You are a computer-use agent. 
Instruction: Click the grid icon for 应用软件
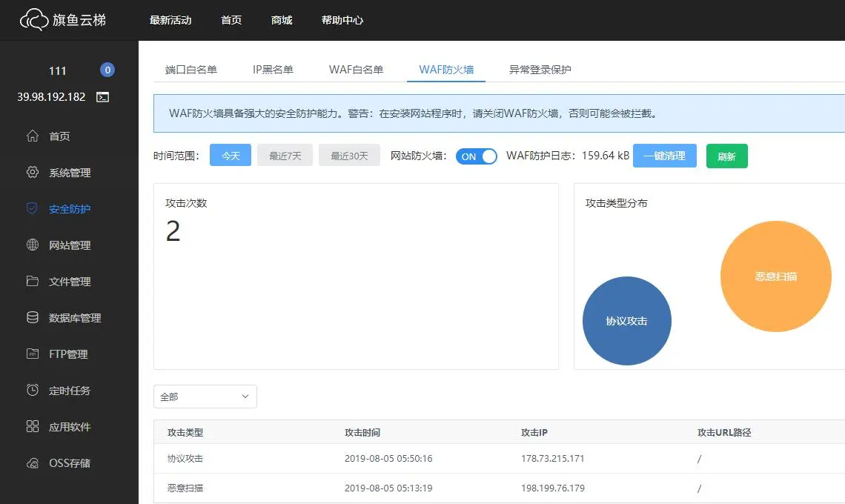[33, 426]
